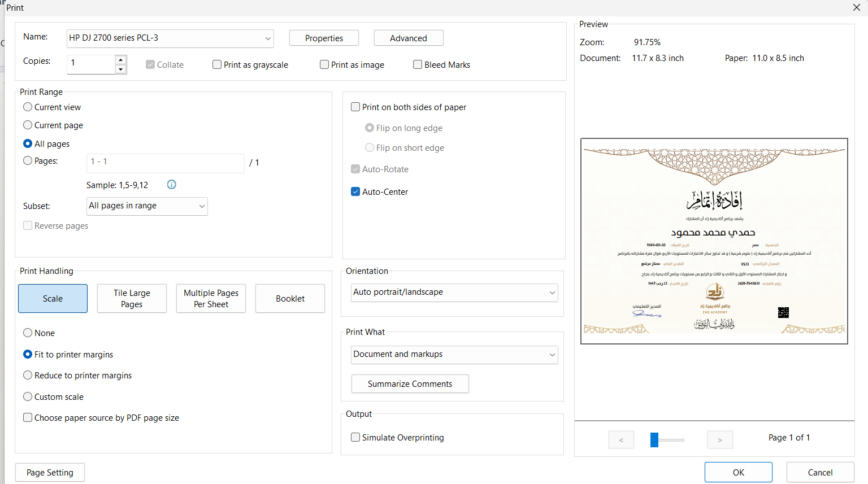Open printer Properties
Image resolution: width=868 pixels, height=484 pixels.
(x=324, y=38)
